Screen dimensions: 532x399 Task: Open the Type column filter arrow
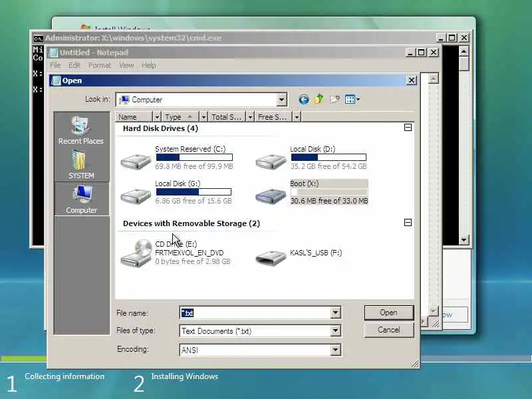point(203,117)
